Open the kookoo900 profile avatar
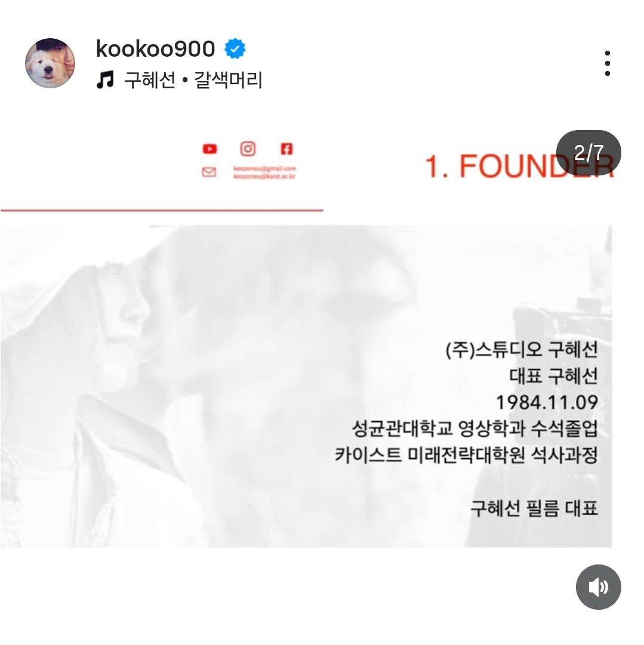Screen dimensions: 644x645 [50, 63]
